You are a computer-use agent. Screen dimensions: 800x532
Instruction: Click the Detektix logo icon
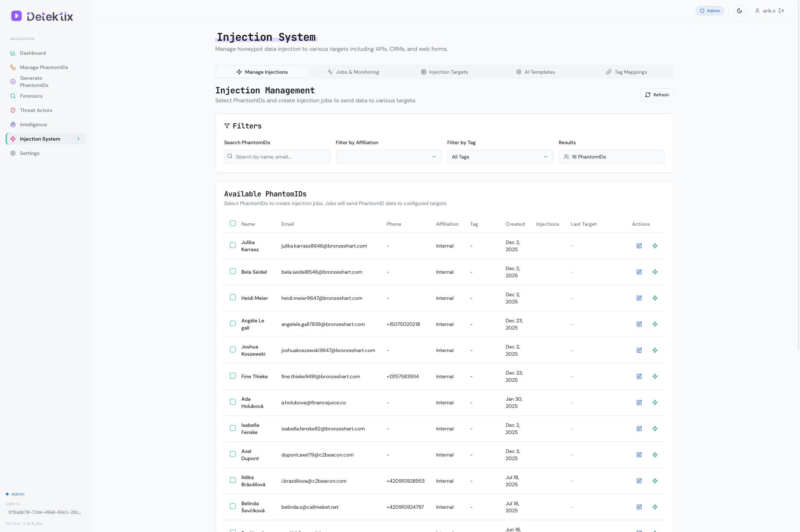pyautogui.click(x=16, y=16)
